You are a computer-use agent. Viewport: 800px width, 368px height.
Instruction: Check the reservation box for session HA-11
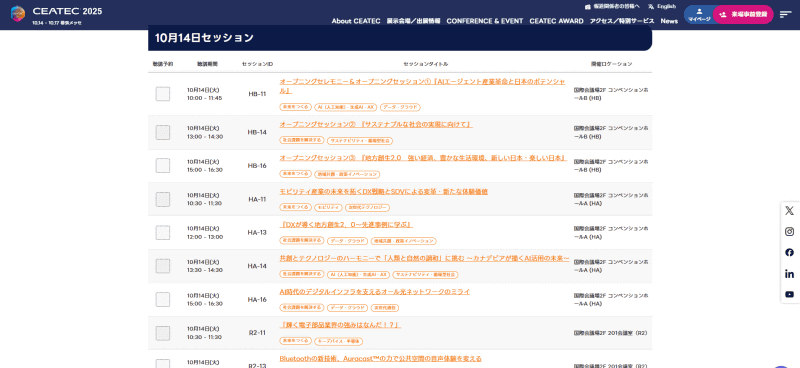163,199
